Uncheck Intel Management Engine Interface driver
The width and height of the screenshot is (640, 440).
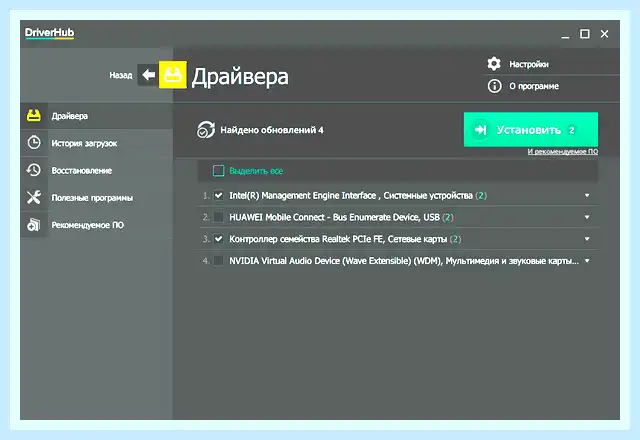218,195
